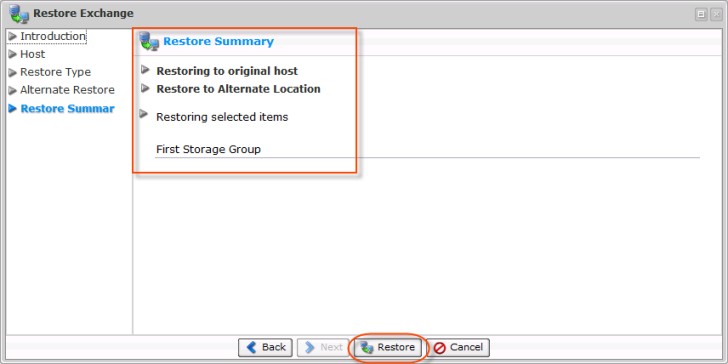
Task: Select the Restore Summary step in sidebar
Action: coord(67,109)
